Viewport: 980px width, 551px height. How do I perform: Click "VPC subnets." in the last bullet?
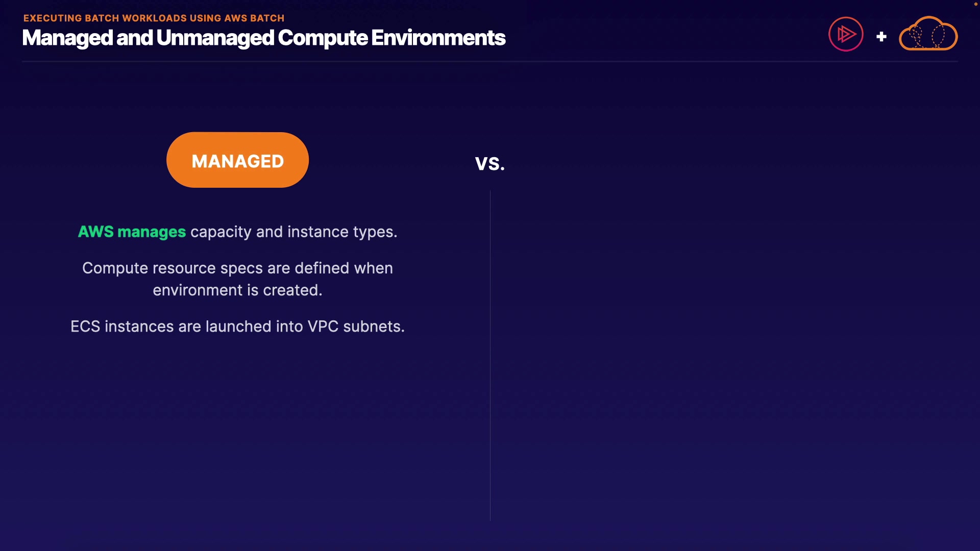356,327
